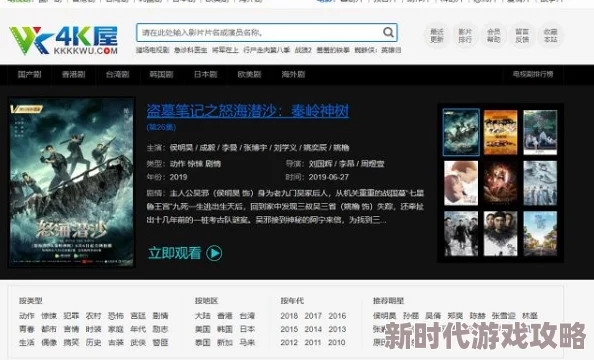Viewport: 594px width, 360px height.
Task: Filter by year 2011
Action: 313,342
